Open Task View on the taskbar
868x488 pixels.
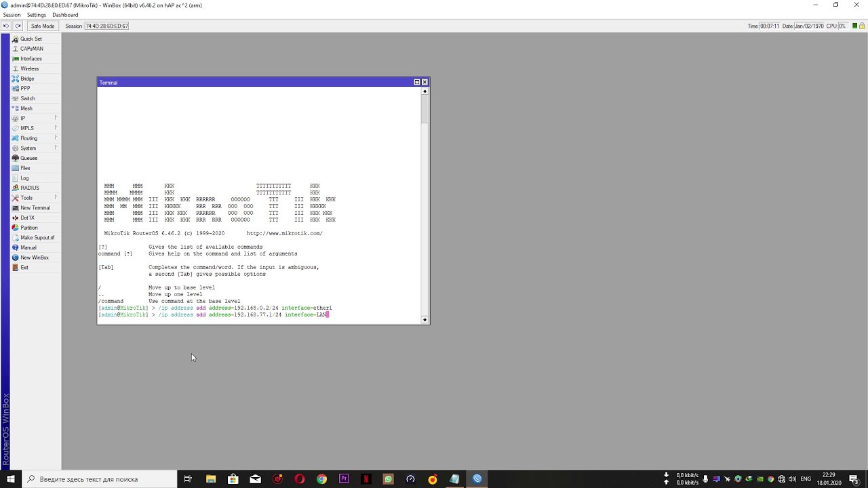pos(188,479)
